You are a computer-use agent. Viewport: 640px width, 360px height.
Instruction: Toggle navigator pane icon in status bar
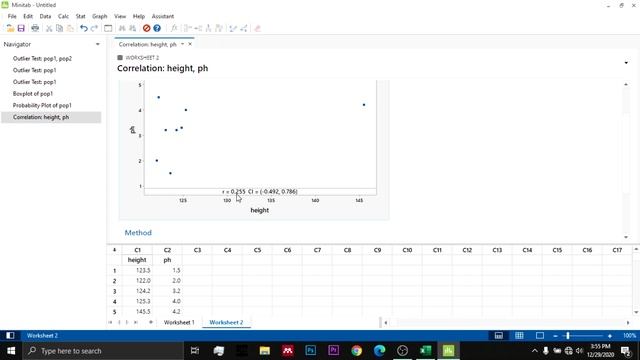coord(10,336)
